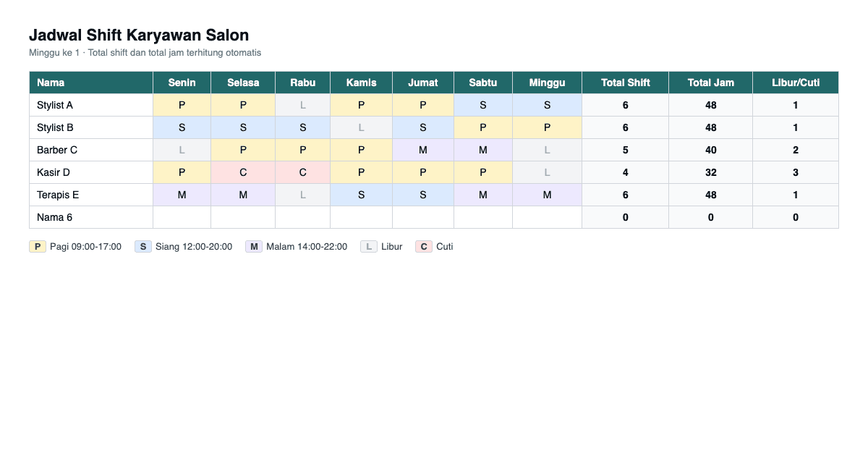Click the Kasir D name cell
Screen dimensions: 868x456
[x=91, y=172]
